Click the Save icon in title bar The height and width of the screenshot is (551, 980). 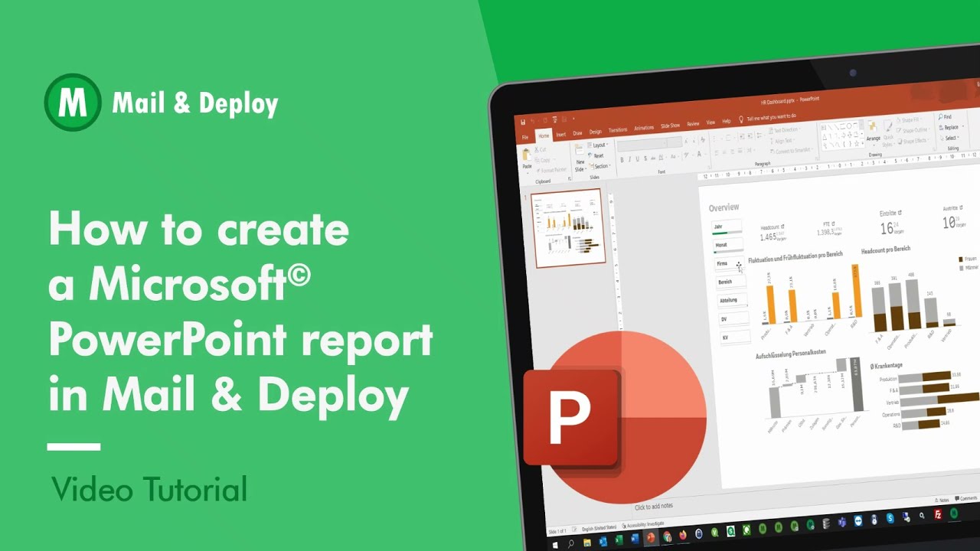click(523, 122)
